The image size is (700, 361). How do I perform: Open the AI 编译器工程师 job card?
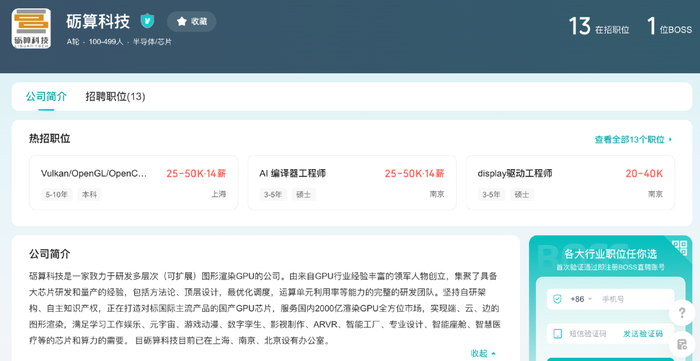[x=352, y=183]
